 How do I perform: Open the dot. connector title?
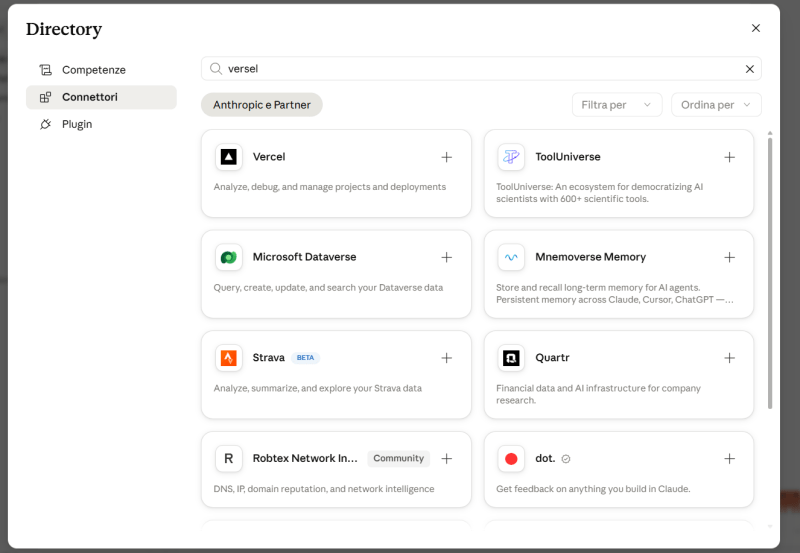click(x=545, y=458)
